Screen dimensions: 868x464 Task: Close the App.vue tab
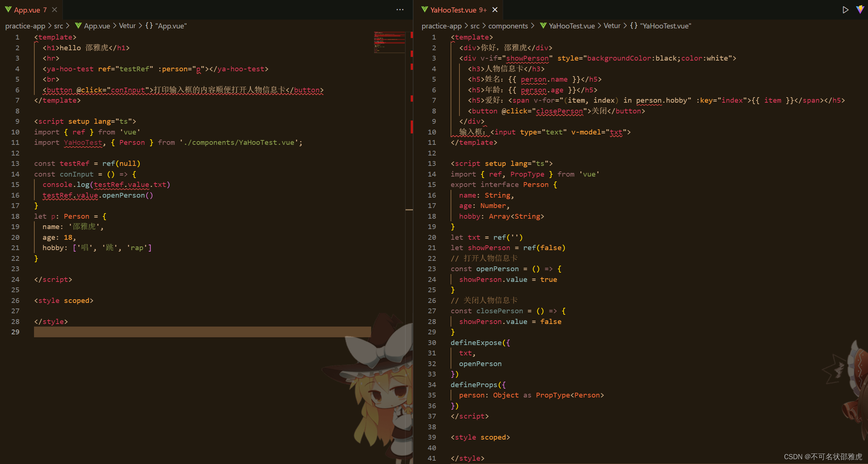[55, 10]
